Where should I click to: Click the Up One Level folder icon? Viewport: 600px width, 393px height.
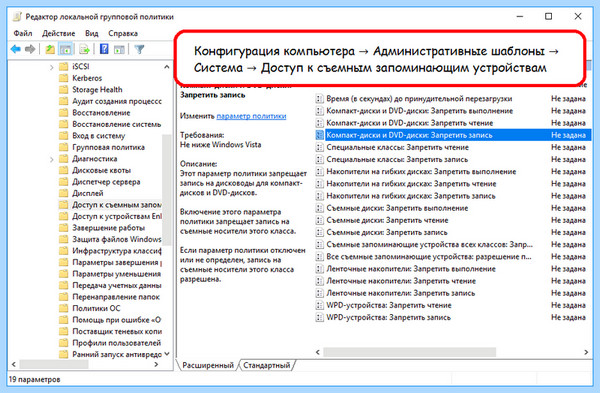click(50, 49)
